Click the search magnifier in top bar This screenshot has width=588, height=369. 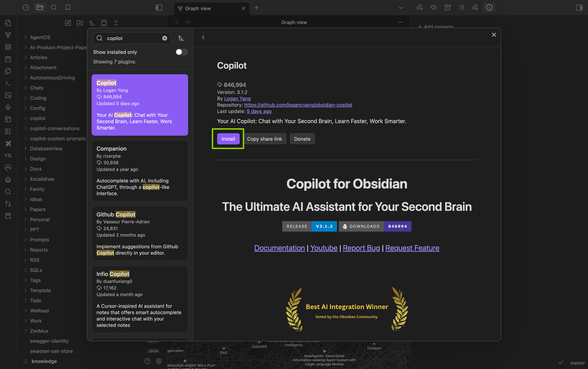click(54, 8)
